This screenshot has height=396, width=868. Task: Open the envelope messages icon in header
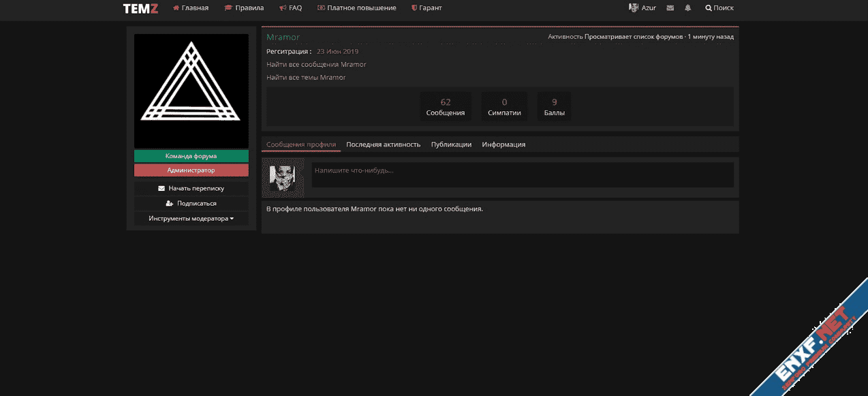tap(670, 8)
